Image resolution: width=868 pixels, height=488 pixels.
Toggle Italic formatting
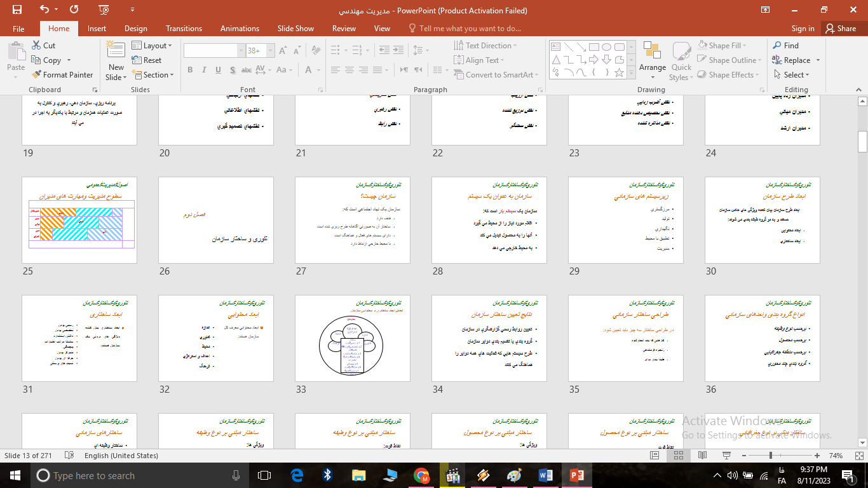[x=204, y=69]
